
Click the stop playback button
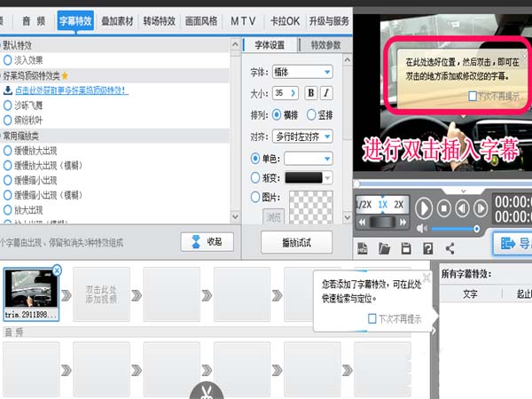(x=445, y=207)
